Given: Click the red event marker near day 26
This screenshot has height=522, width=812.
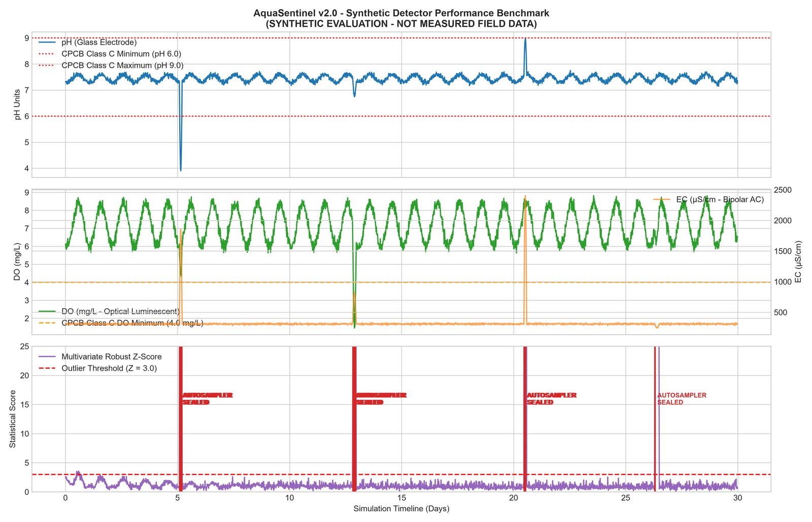Looking at the screenshot, I should (x=655, y=419).
